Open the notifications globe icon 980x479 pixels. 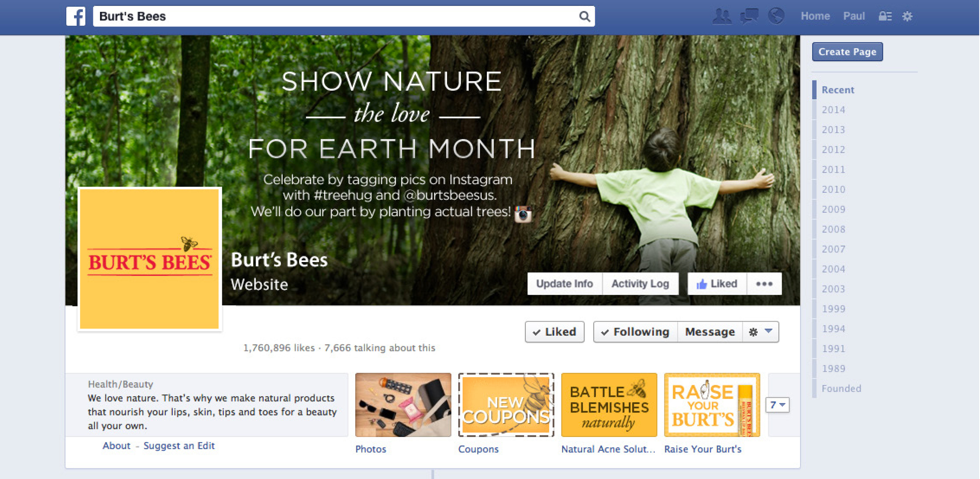pyautogui.click(x=776, y=16)
